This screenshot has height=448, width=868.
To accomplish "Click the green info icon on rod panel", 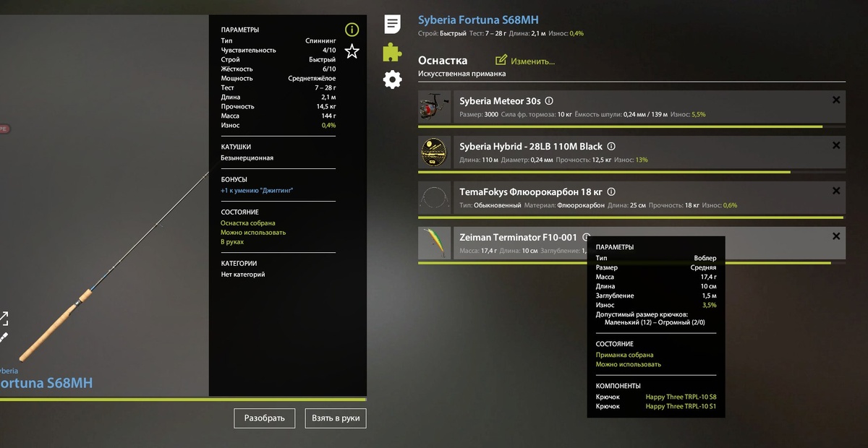I will (352, 30).
